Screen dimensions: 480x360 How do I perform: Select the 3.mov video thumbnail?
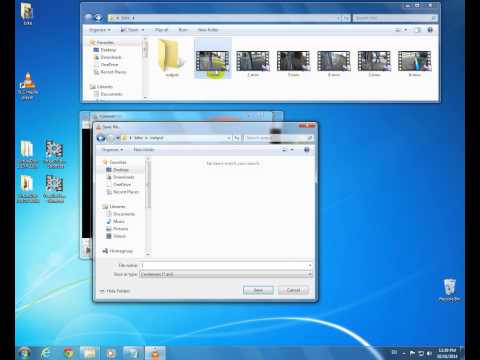click(x=293, y=63)
